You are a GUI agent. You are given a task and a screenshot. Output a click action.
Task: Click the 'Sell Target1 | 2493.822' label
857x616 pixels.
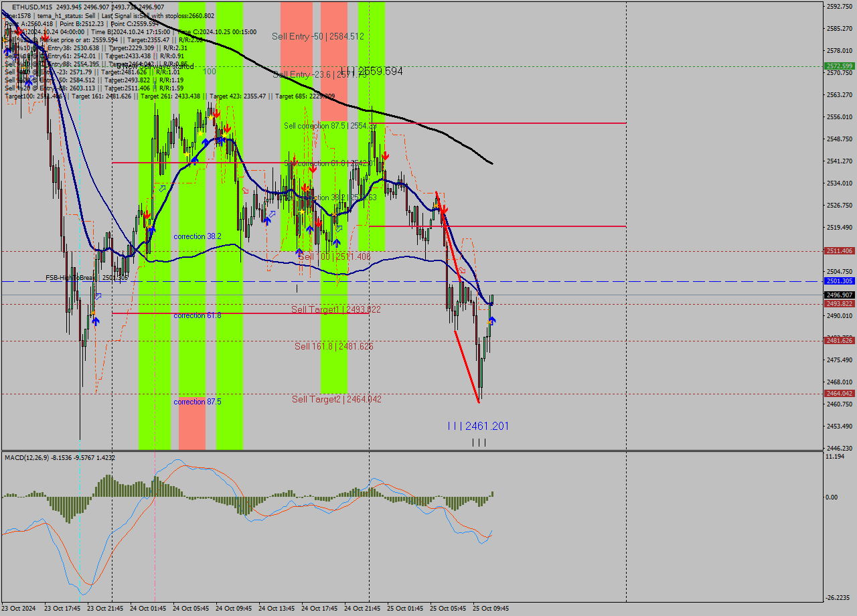[336, 309]
